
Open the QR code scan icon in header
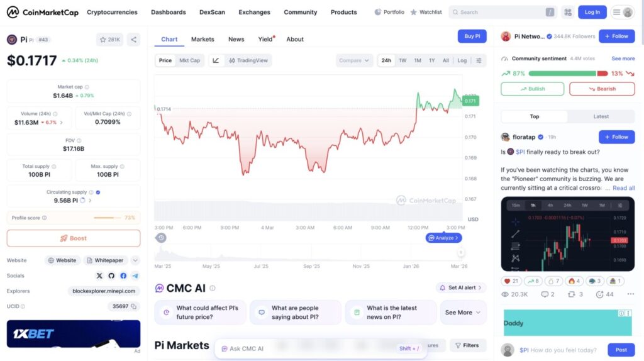click(568, 12)
